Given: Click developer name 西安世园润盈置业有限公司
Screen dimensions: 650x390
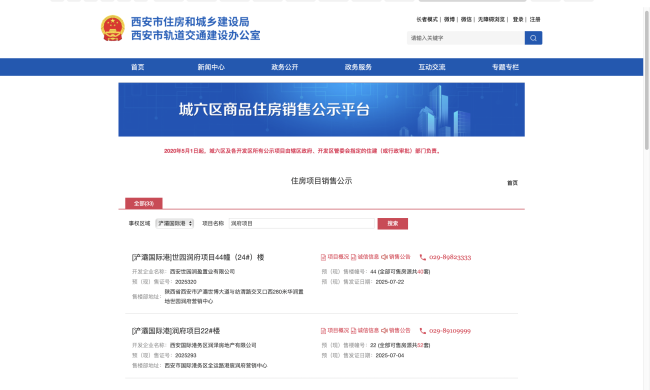Looking at the screenshot, I should (x=202, y=272).
